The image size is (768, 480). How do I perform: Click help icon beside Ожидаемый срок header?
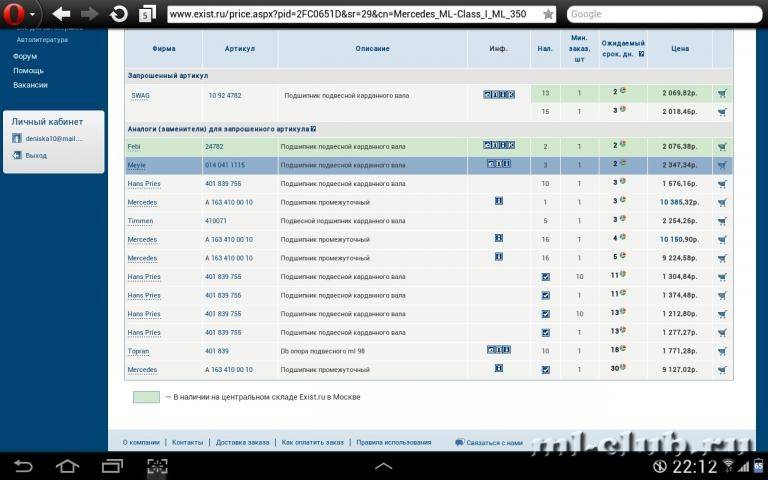641,54
